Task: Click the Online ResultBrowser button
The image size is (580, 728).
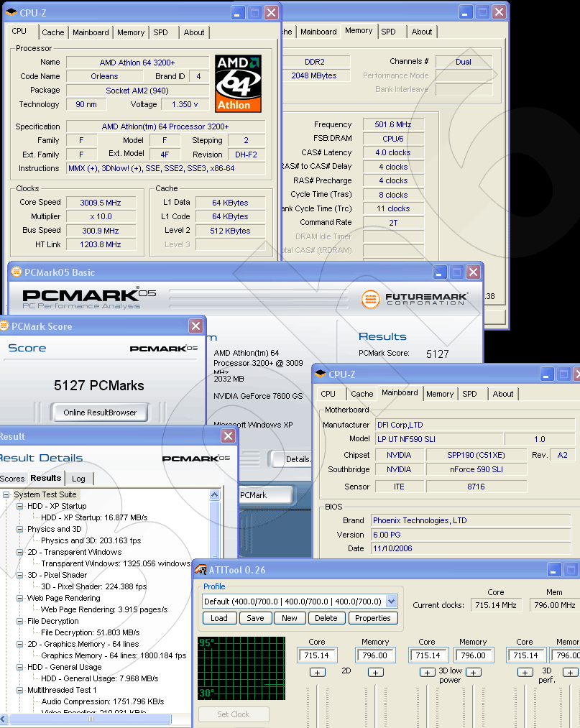Action: click(x=100, y=413)
